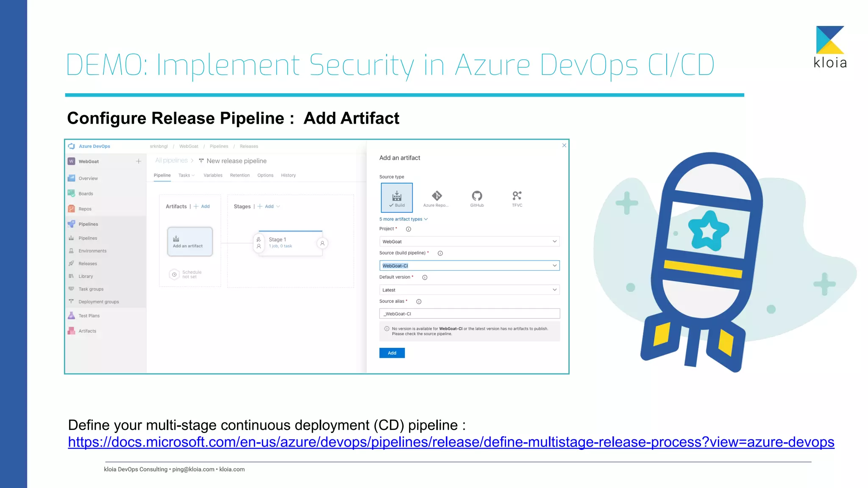Open Task groups in the sidebar
The image size is (868, 488).
coord(91,289)
